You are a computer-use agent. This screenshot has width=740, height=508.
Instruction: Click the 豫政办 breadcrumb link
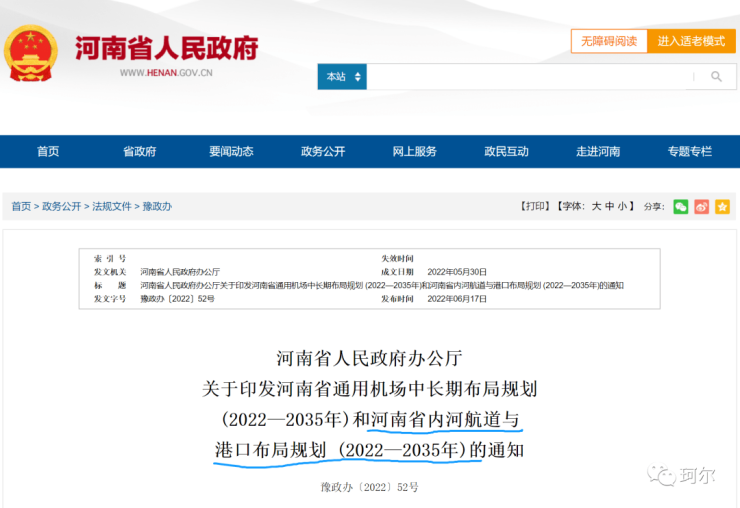point(157,206)
